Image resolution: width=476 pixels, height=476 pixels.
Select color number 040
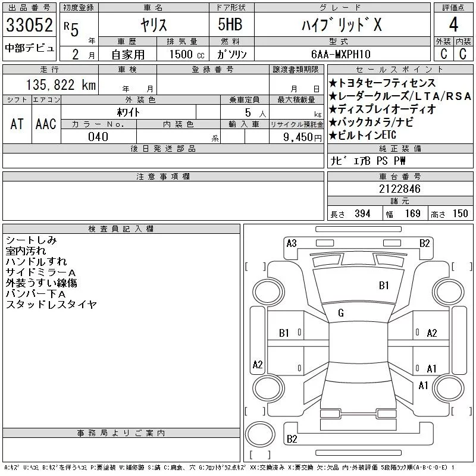coord(98,137)
